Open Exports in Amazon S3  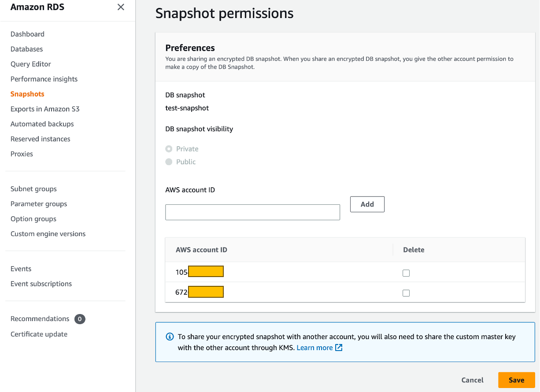click(45, 109)
